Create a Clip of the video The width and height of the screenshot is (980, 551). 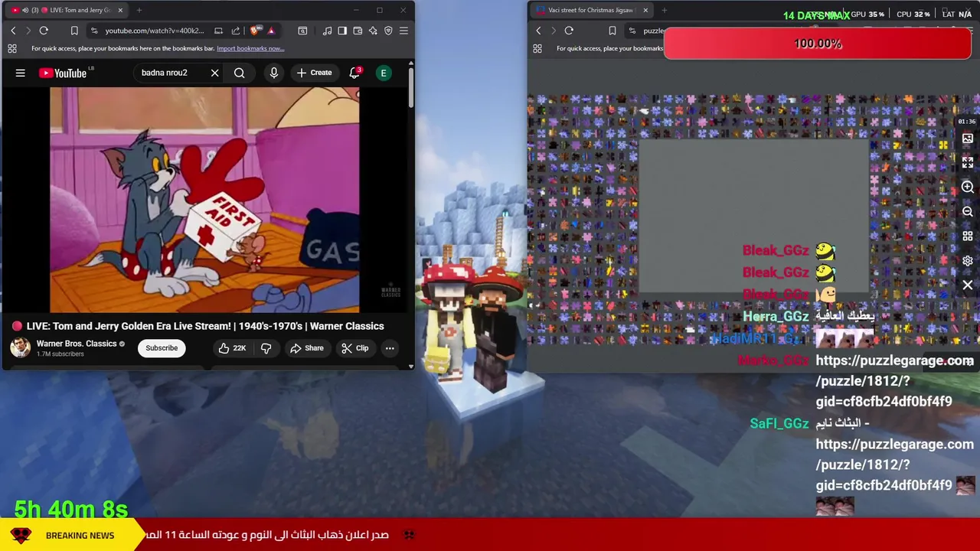coord(354,348)
